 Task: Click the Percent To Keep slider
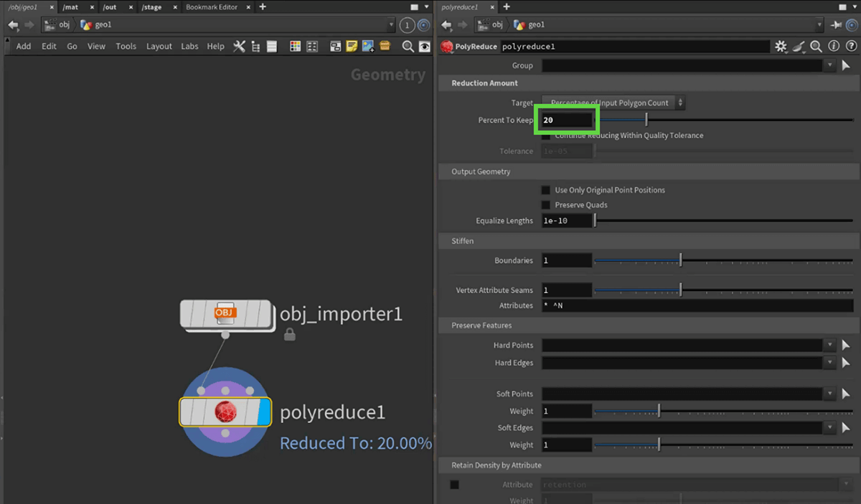(x=723, y=120)
